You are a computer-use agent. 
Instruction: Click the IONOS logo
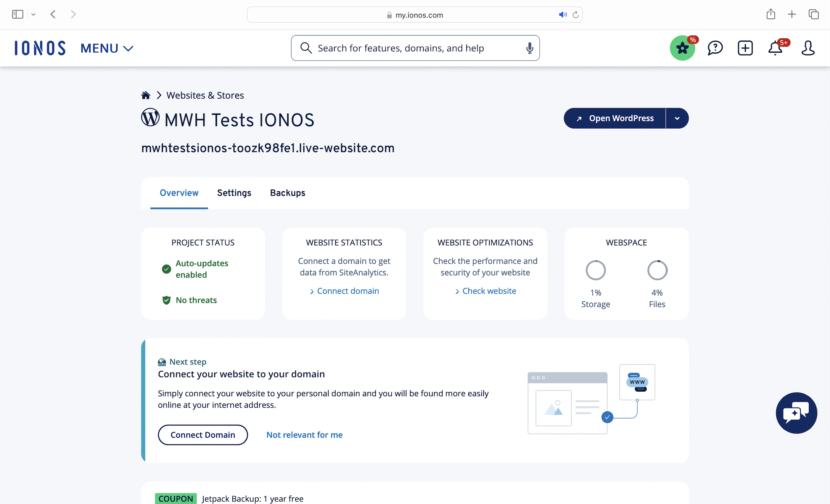pos(40,48)
